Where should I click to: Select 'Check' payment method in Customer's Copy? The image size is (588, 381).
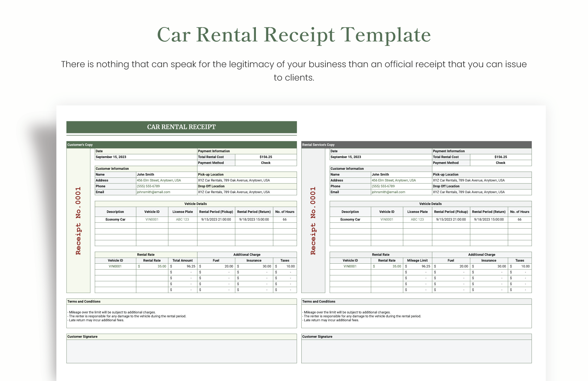pyautogui.click(x=266, y=163)
